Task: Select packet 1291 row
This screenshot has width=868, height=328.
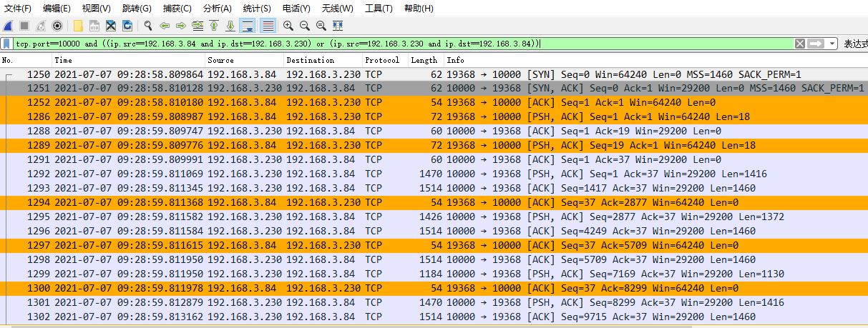Action: 434,160
